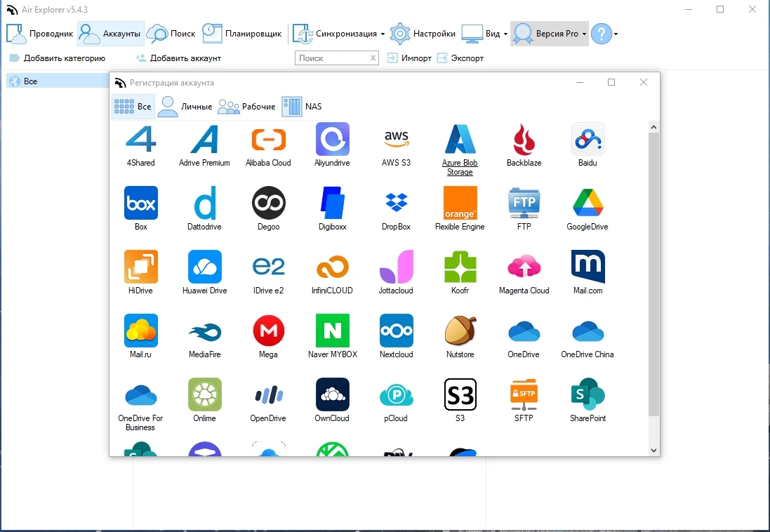Click the Импорт button

pyautogui.click(x=409, y=58)
